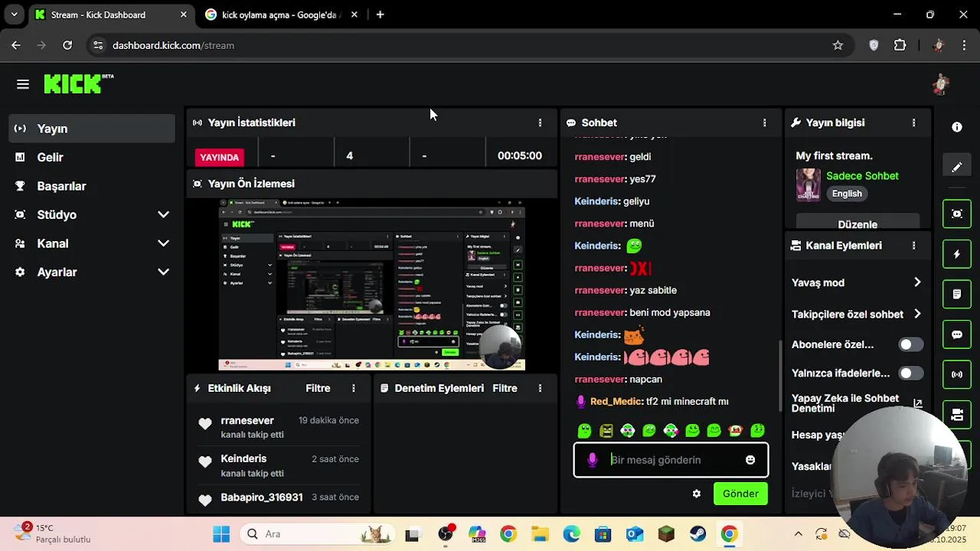Open Takipçilere özel sohbet options arrow
This screenshot has height=551, width=980.
click(x=917, y=314)
